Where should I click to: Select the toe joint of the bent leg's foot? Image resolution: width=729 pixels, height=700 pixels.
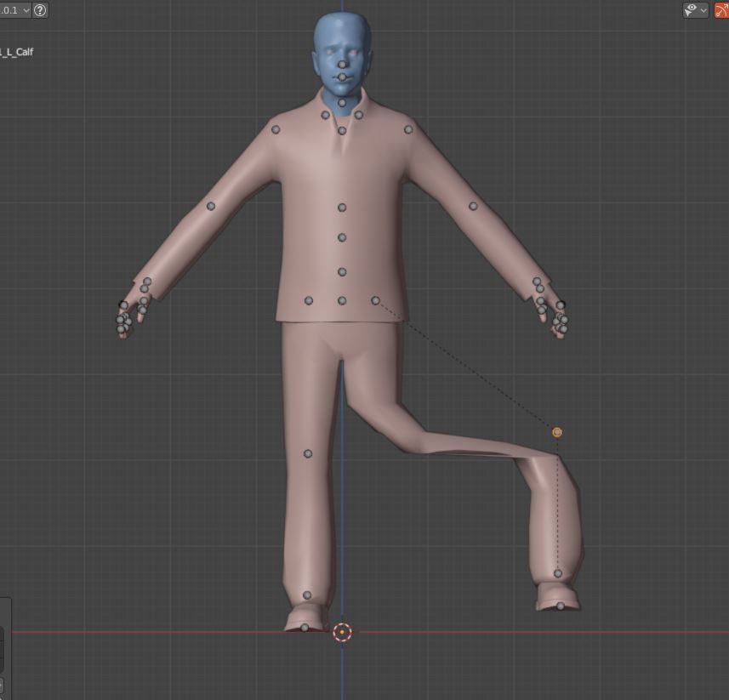point(561,606)
